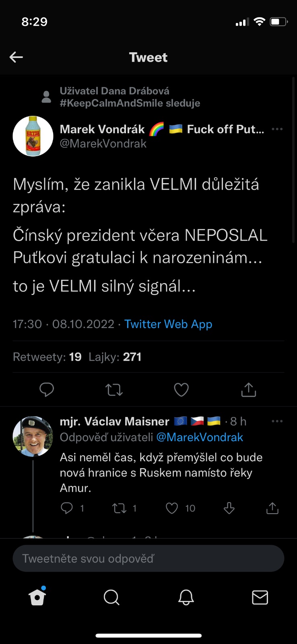Like Václav Maisner's reply

pyautogui.click(x=172, y=508)
